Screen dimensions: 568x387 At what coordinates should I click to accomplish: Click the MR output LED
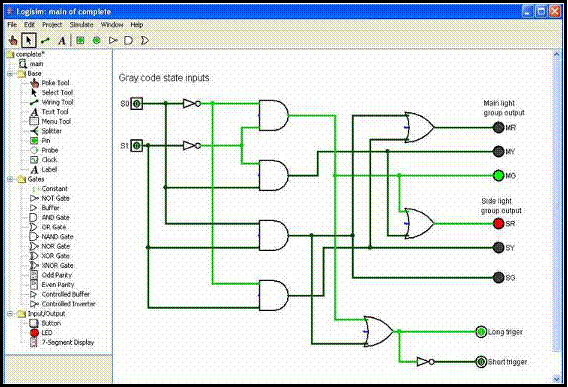pyautogui.click(x=498, y=128)
